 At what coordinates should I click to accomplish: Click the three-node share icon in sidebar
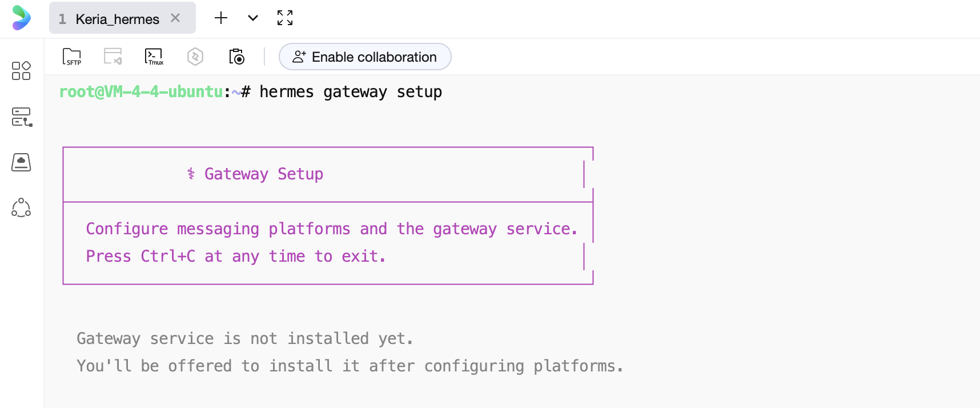tap(21, 208)
